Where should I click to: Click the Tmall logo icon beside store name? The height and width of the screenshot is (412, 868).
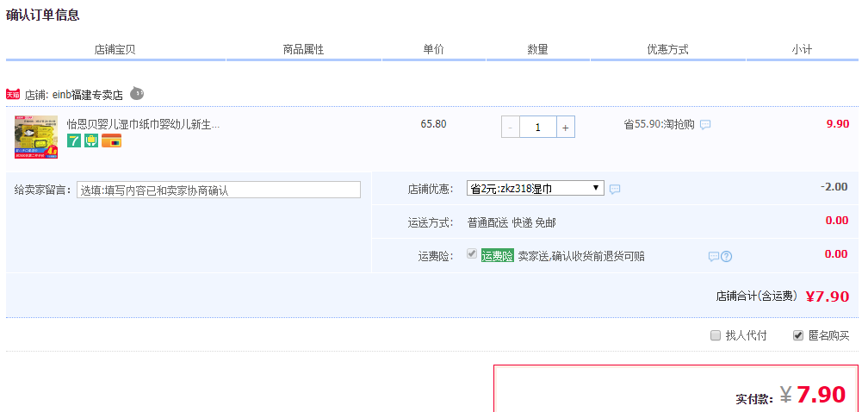point(13,94)
